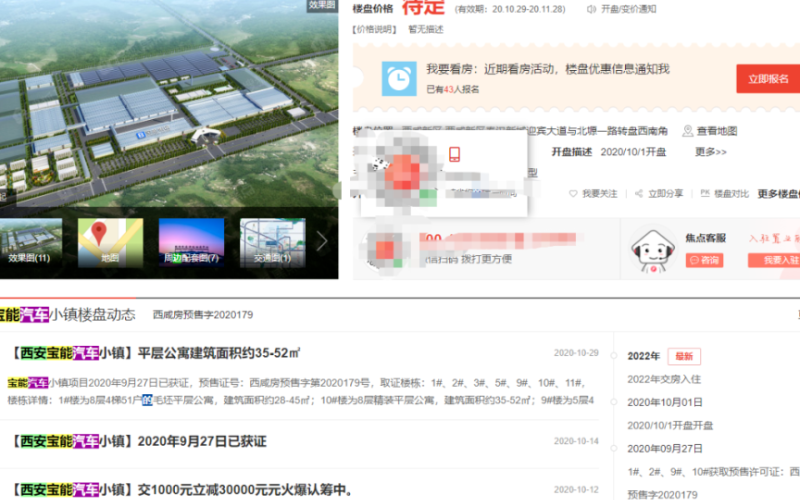Image resolution: width=800 pixels, height=500 pixels.
Task: Click article date 2020-10-14
Action: 576,441
